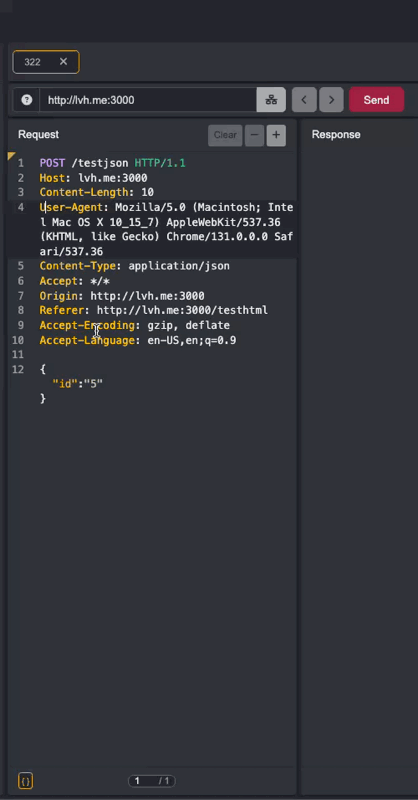
Task: Click the Origin header line
Action: (122, 296)
